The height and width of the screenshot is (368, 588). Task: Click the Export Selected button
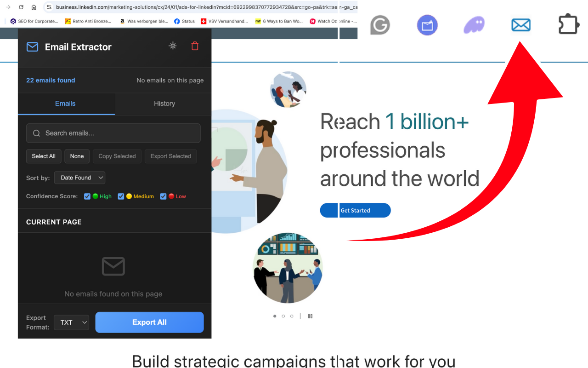(x=170, y=156)
